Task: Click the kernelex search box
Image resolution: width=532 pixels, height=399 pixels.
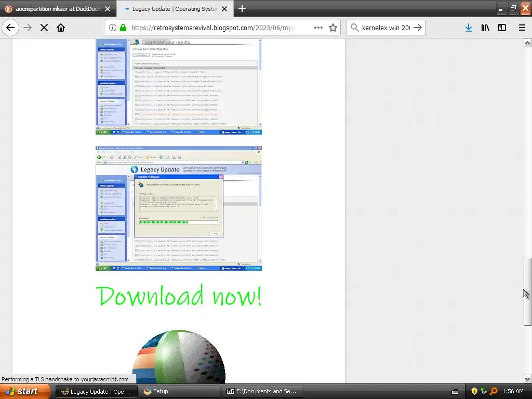Action: coord(386,28)
